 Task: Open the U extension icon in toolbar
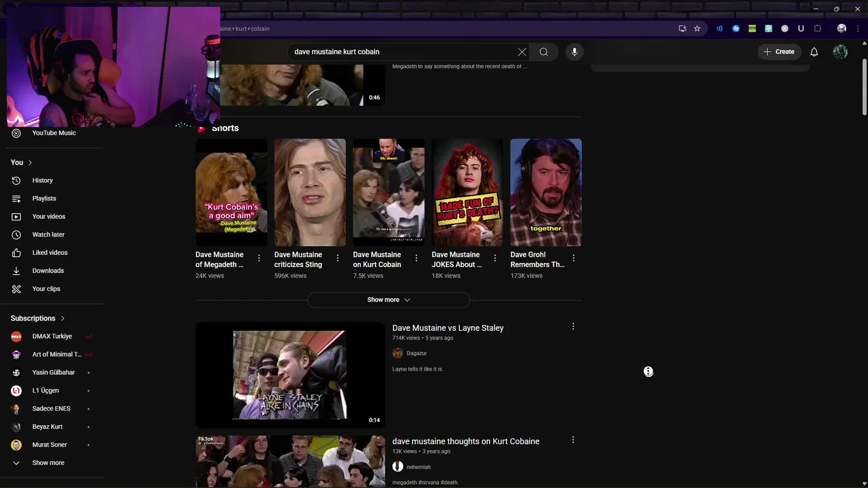tap(801, 28)
